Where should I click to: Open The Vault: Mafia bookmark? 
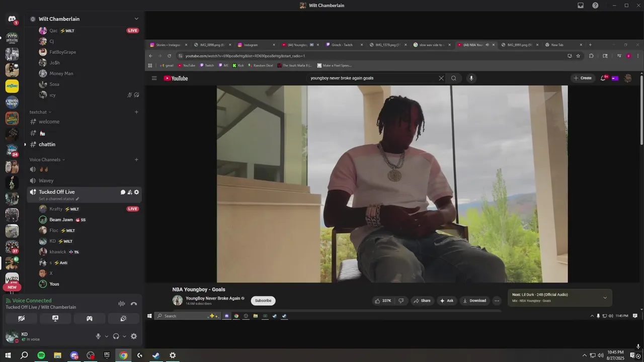[x=294, y=65]
